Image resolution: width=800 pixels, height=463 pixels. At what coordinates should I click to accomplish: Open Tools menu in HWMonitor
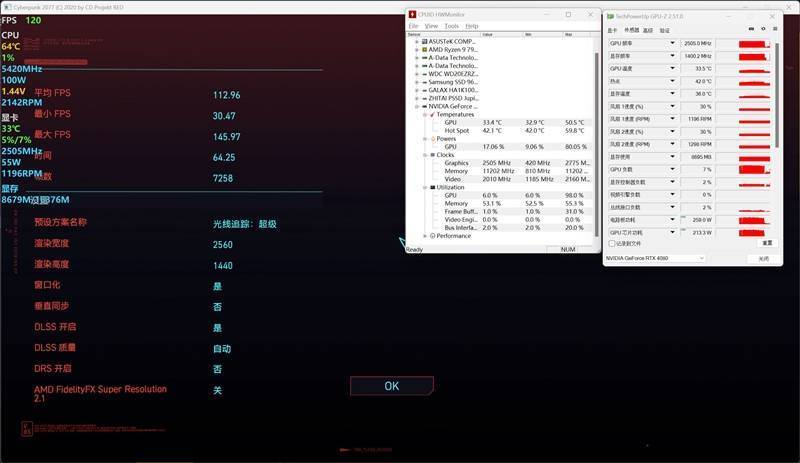point(452,26)
